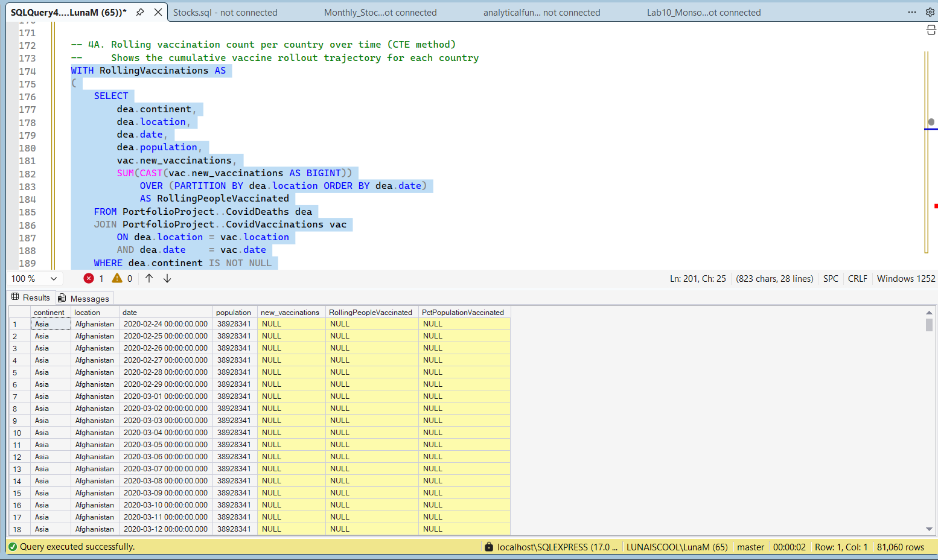Click the RollingPeopleVaccinated column header
The height and width of the screenshot is (560, 938).
371,313
